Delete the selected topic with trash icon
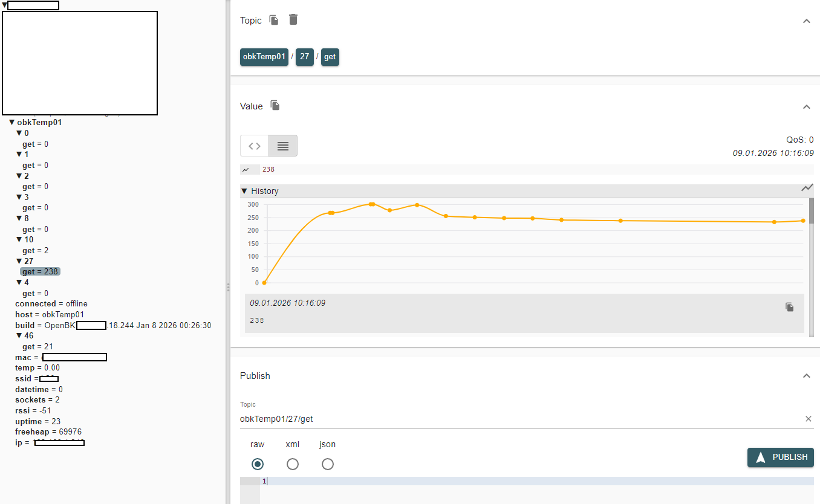This screenshot has height=504, width=820. (x=293, y=20)
